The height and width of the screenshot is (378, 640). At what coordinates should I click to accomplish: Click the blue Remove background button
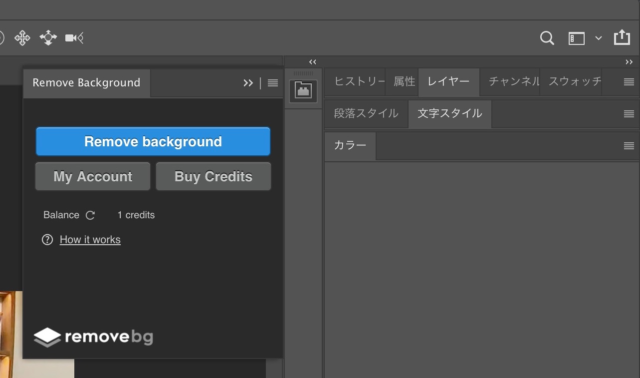153,141
